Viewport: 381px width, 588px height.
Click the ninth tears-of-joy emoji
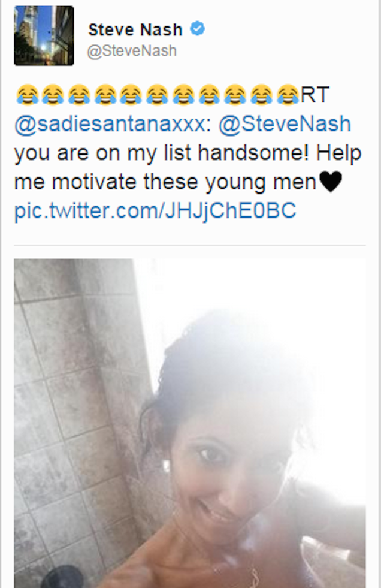coord(236,94)
